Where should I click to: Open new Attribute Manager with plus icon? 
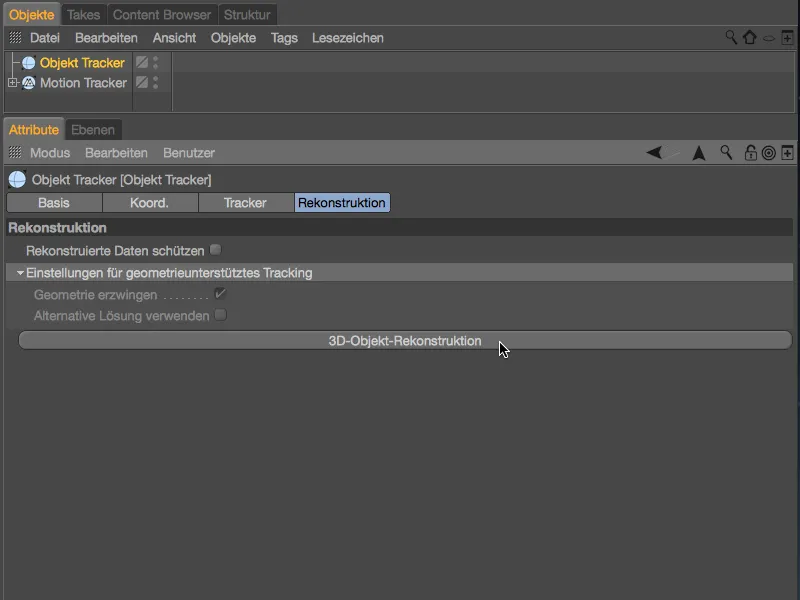(x=787, y=153)
